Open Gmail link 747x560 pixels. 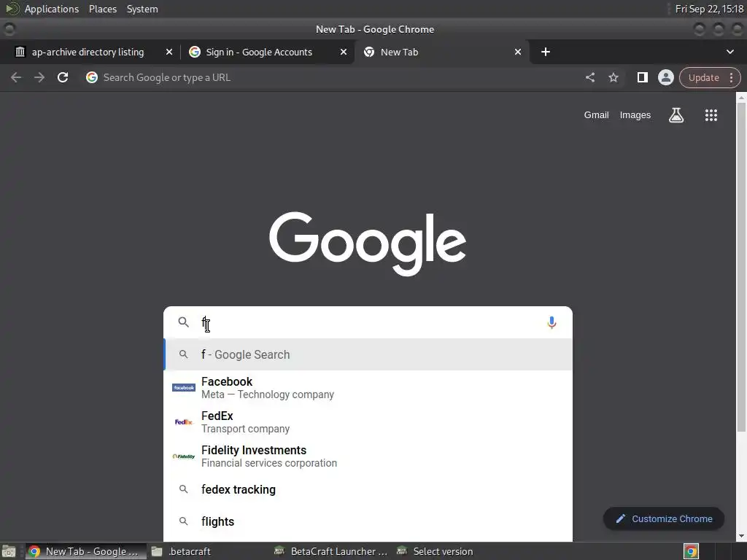(x=596, y=114)
